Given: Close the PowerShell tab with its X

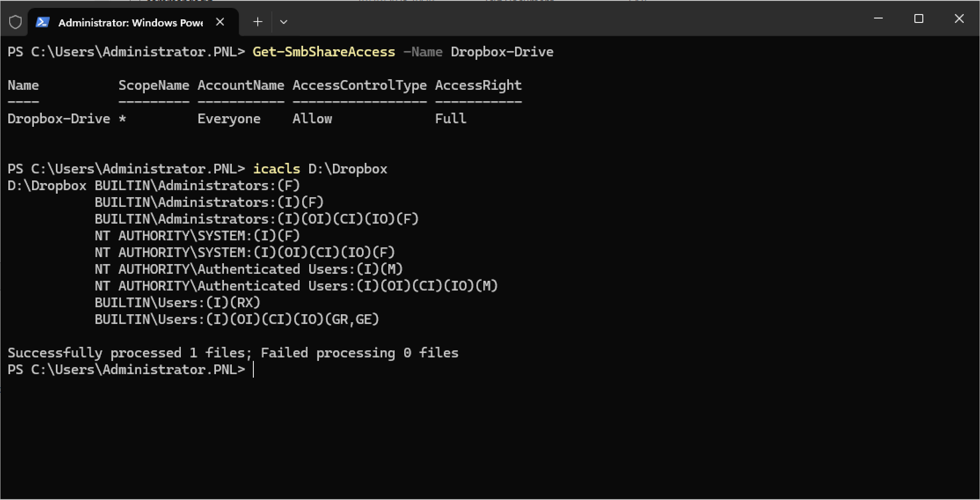Looking at the screenshot, I should pos(220,22).
